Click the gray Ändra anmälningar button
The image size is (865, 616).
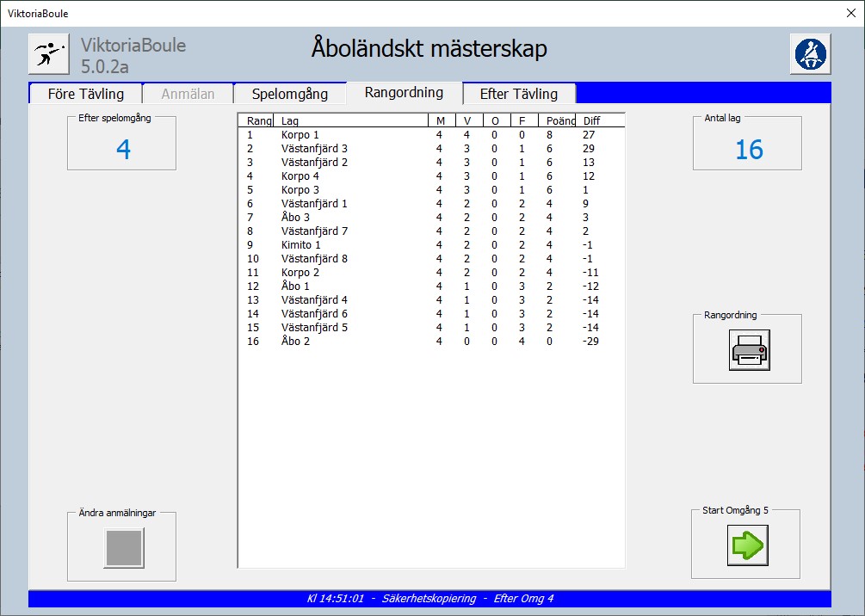pyautogui.click(x=123, y=547)
